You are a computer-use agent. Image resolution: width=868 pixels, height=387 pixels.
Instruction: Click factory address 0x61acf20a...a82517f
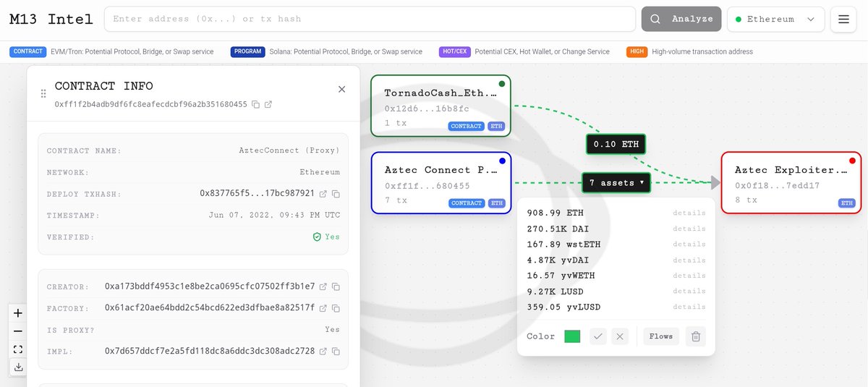click(210, 308)
